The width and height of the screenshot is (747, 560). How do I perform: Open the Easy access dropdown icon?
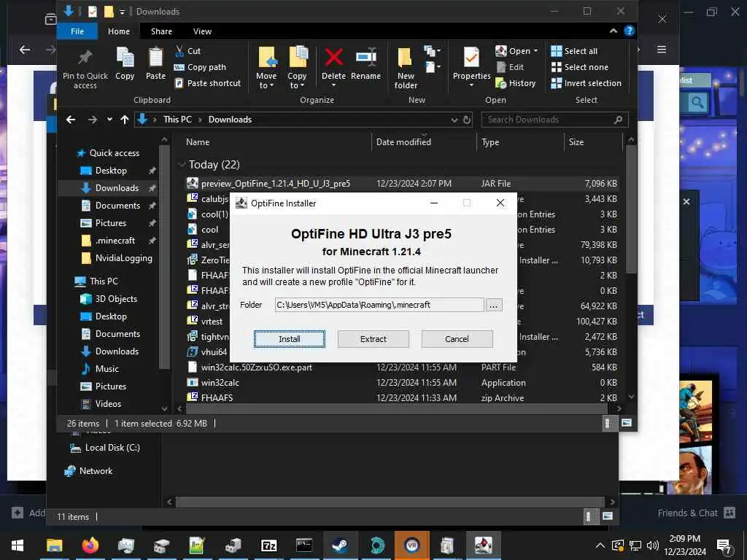coord(432,66)
